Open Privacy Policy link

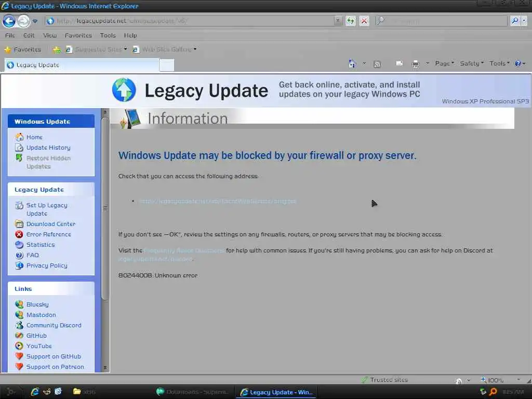coord(47,265)
